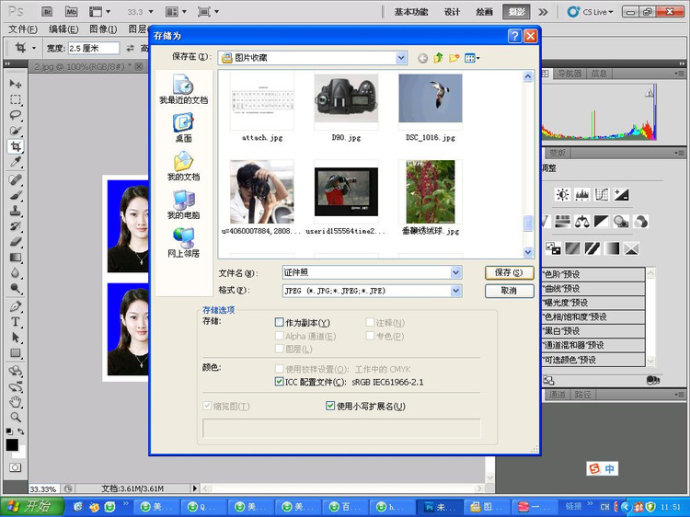
Task: Select the Zoom tool in the toolbox
Action: click(16, 417)
